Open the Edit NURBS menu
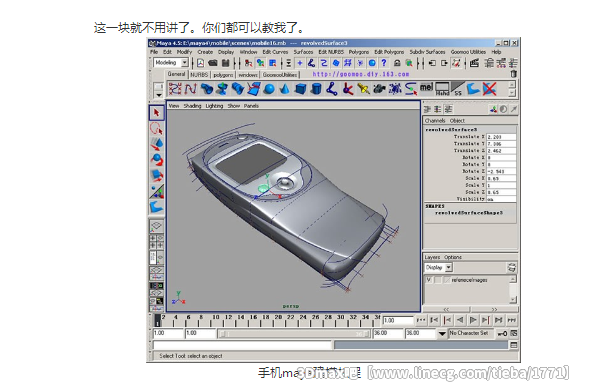This screenshot has height=392, width=609. pos(331,52)
